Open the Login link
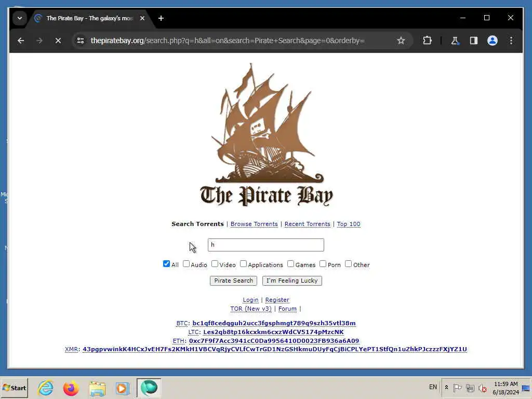This screenshot has width=532, height=399. click(x=250, y=300)
